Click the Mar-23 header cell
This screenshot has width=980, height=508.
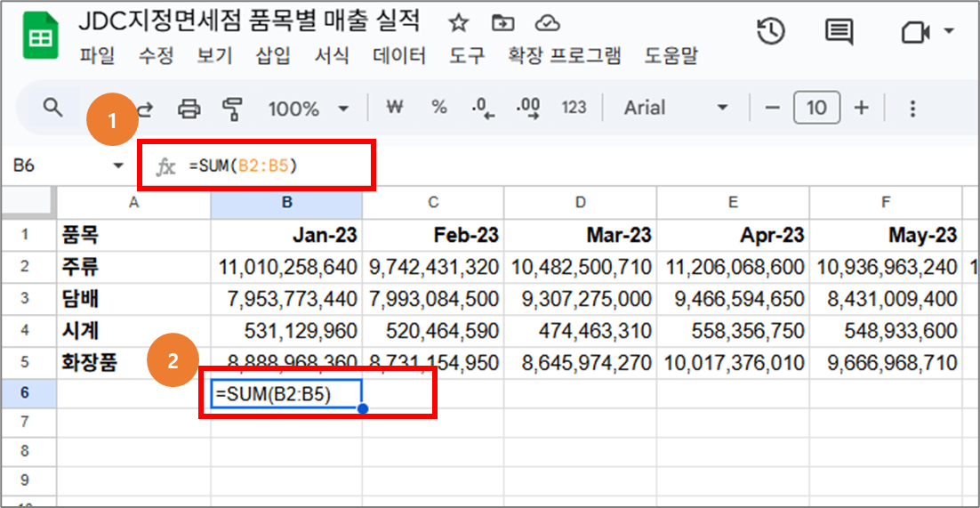[x=580, y=235]
